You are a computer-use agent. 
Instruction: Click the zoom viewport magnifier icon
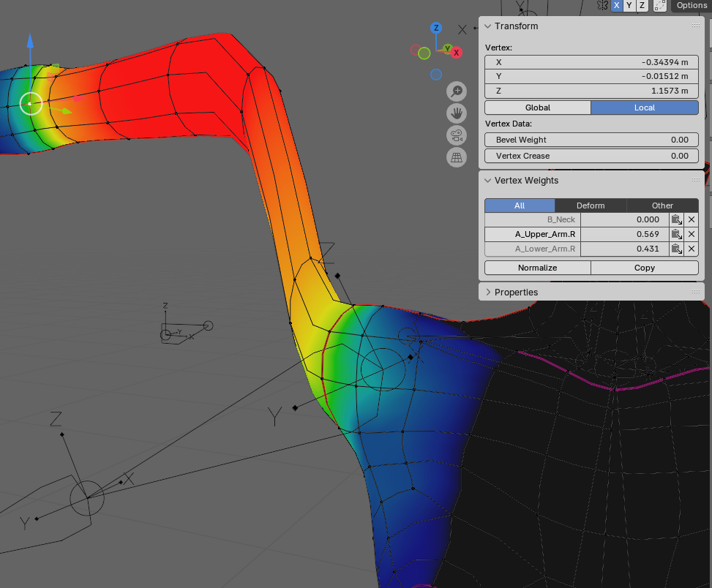pyautogui.click(x=457, y=91)
